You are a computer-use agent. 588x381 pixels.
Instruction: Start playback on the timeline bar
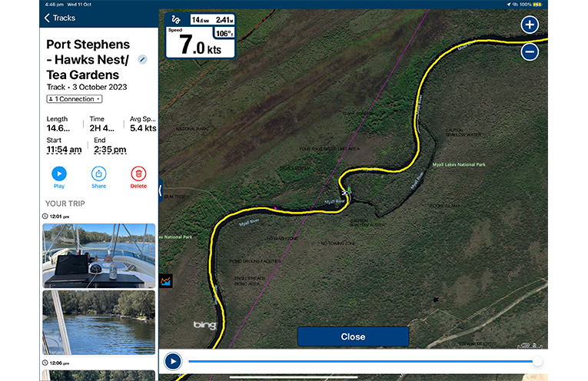pos(173,362)
